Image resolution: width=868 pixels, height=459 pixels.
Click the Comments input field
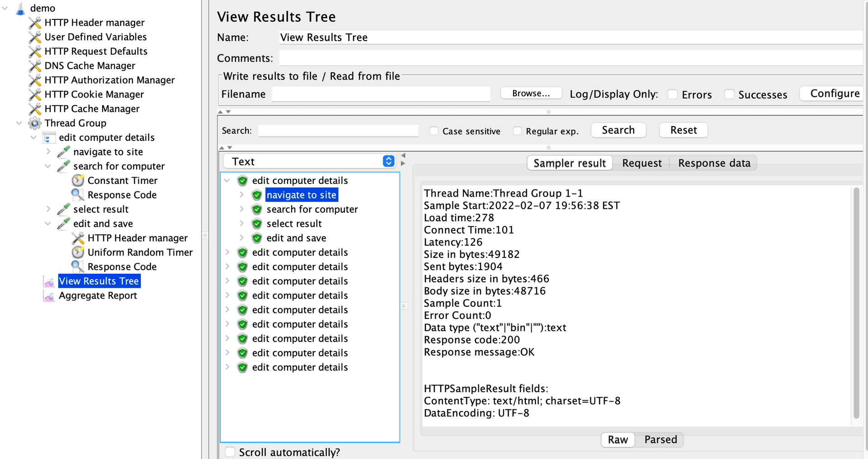571,58
